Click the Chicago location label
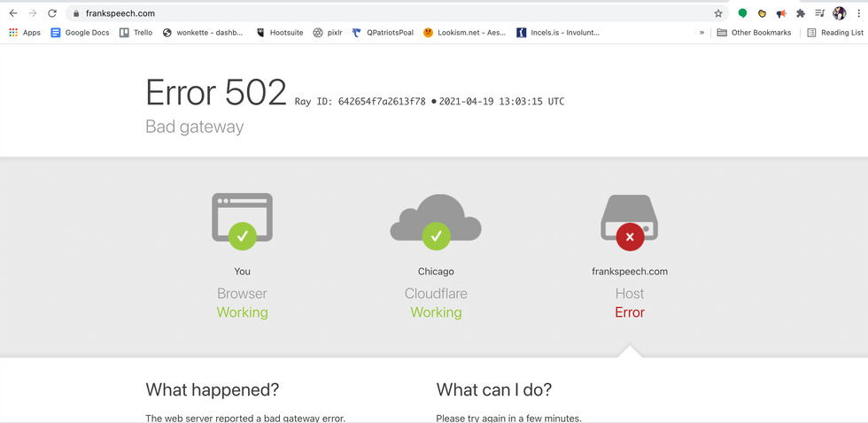 (x=436, y=272)
